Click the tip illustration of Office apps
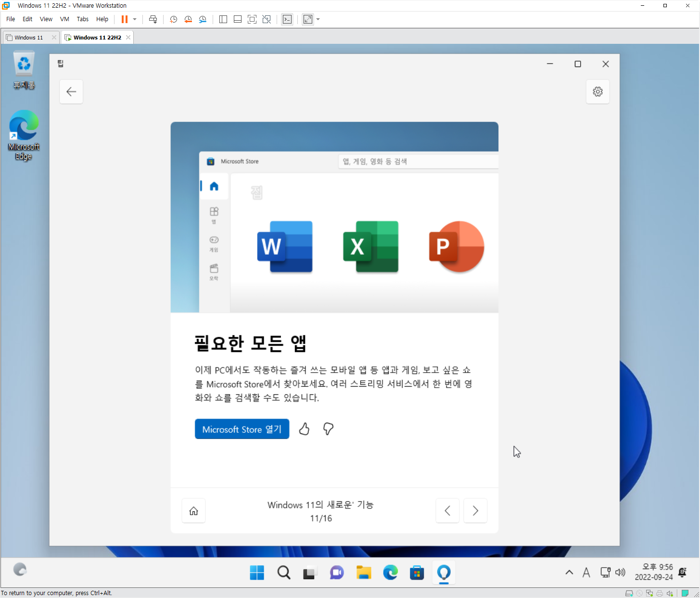700x598 pixels. click(x=334, y=217)
